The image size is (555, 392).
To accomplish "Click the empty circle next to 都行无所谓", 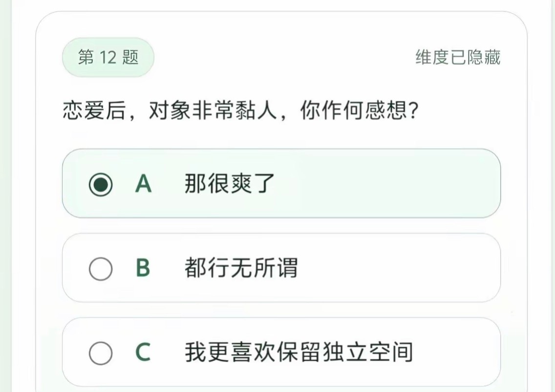I will click(x=101, y=268).
